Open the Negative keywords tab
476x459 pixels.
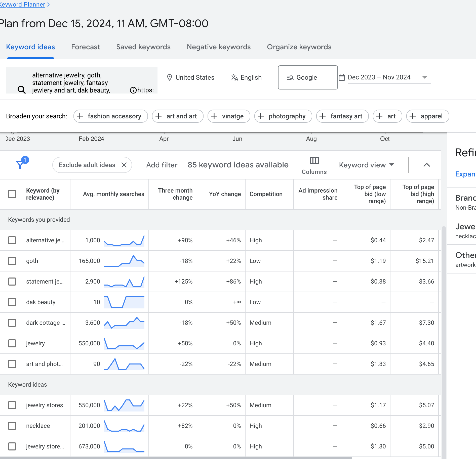coord(219,47)
